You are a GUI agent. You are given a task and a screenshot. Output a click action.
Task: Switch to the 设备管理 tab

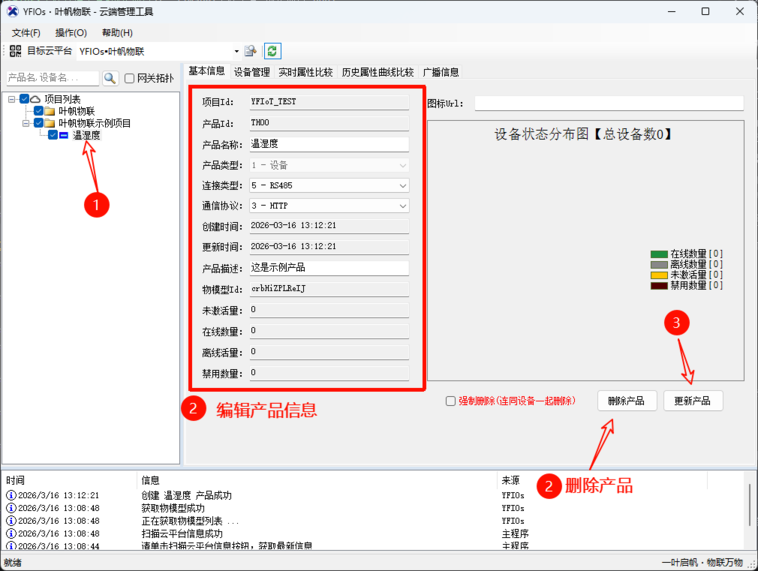(252, 72)
